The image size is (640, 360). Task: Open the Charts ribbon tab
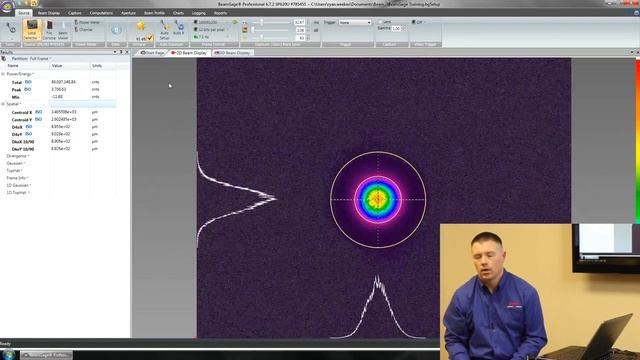point(178,13)
